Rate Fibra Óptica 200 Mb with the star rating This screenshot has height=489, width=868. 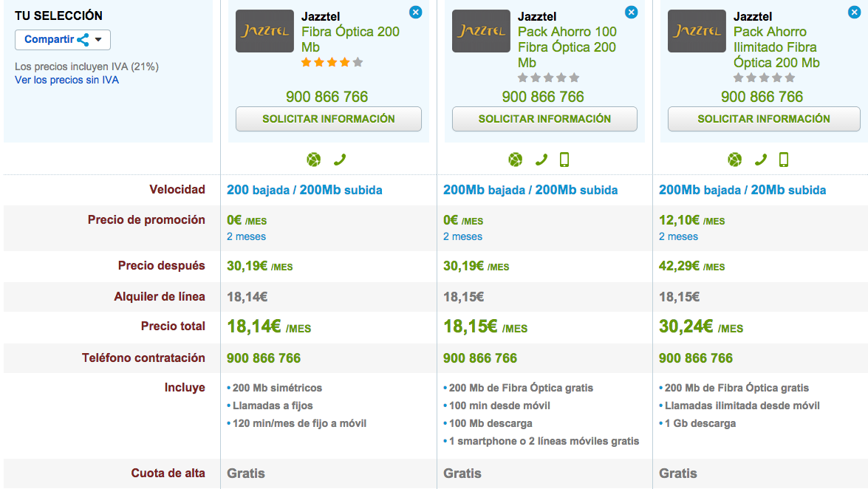click(x=332, y=62)
